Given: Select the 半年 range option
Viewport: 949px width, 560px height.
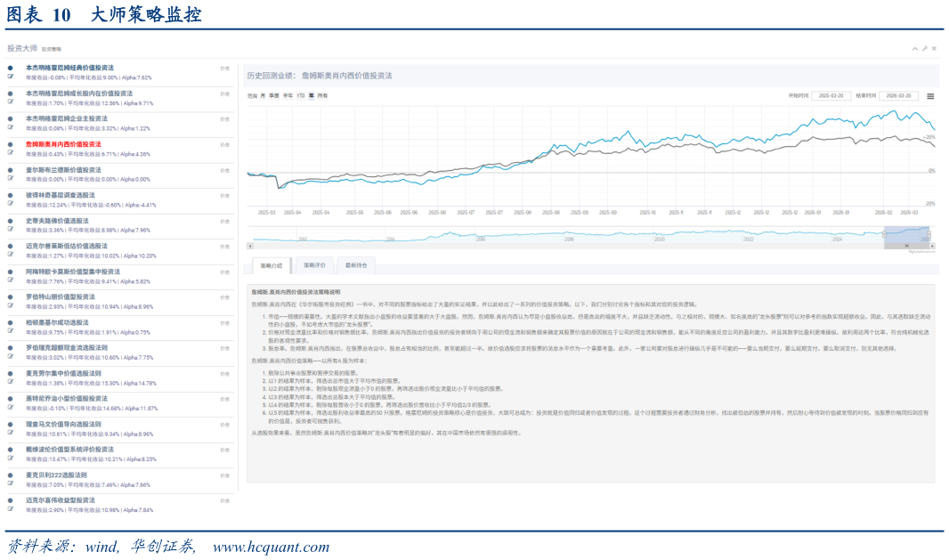Looking at the screenshot, I should click(288, 95).
